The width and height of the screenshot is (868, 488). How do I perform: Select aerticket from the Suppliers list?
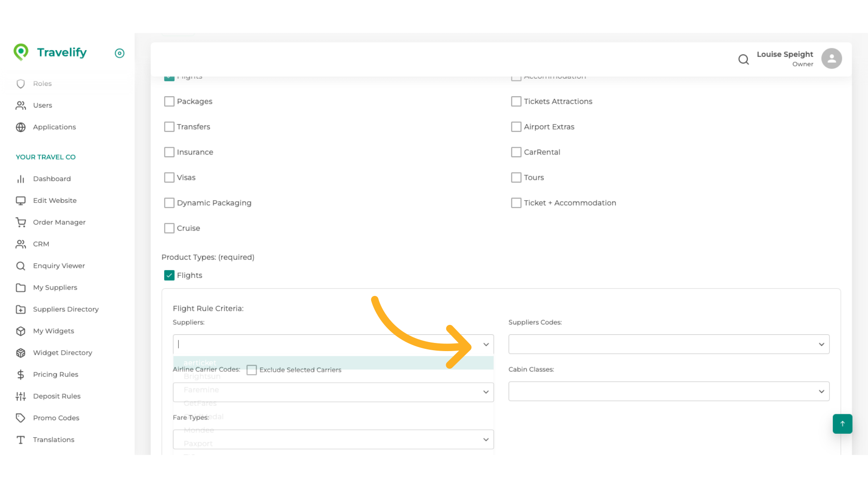click(x=200, y=362)
